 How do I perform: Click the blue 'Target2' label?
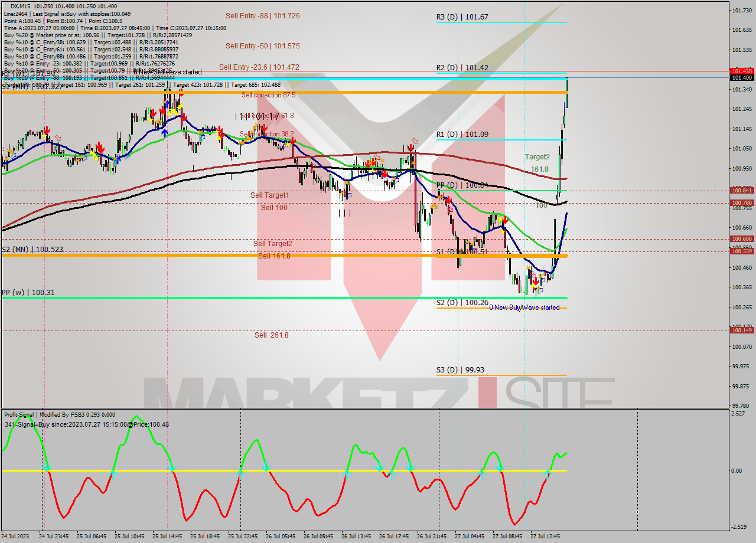click(x=537, y=157)
